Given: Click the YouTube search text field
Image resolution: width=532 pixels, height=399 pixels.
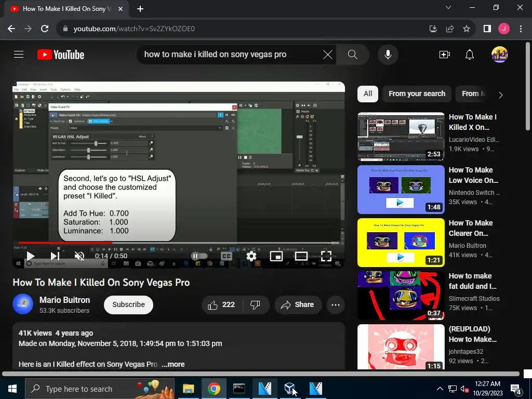Looking at the screenshot, I should click(231, 54).
